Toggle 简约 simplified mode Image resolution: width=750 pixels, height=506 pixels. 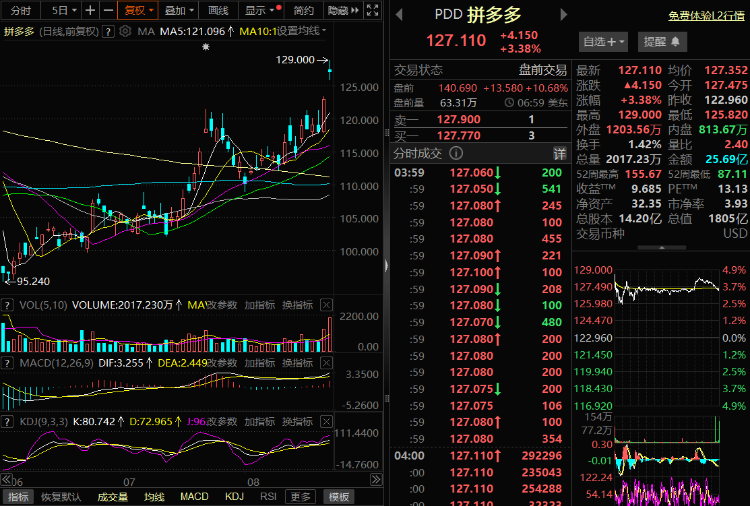(304, 10)
